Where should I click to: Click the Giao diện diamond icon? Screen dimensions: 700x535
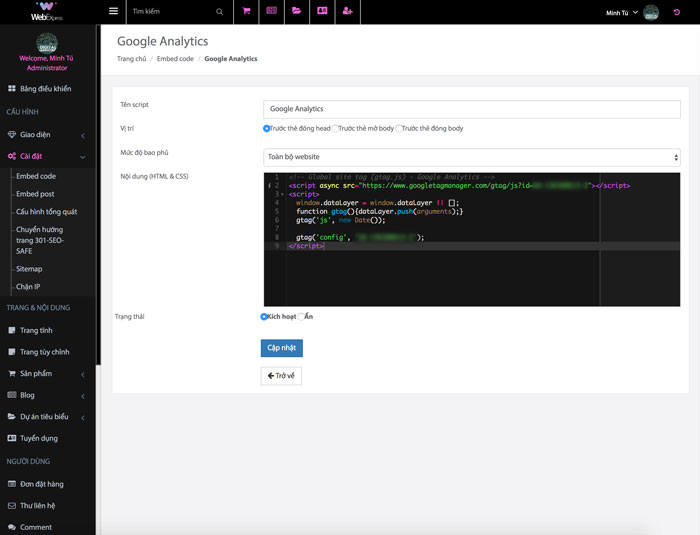click(12, 134)
